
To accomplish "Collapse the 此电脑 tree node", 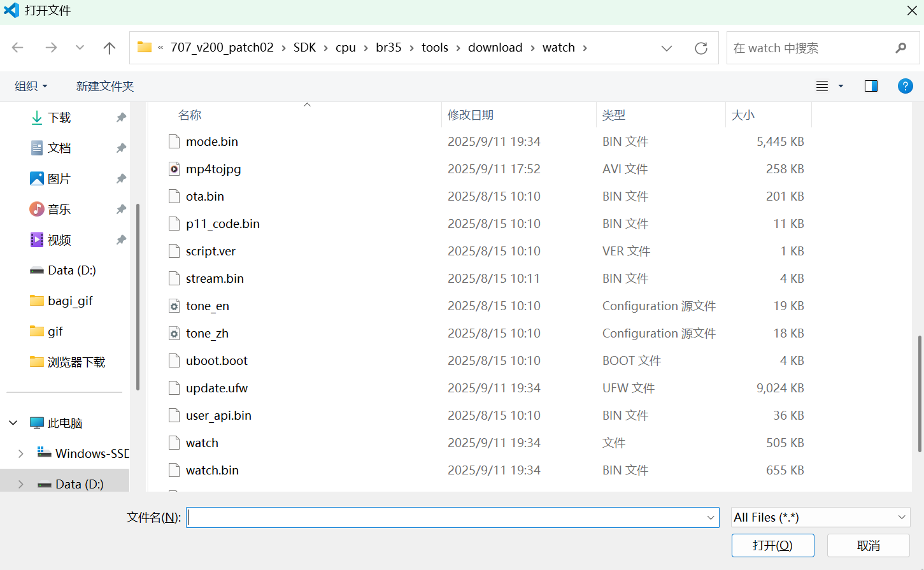I will pos(13,423).
